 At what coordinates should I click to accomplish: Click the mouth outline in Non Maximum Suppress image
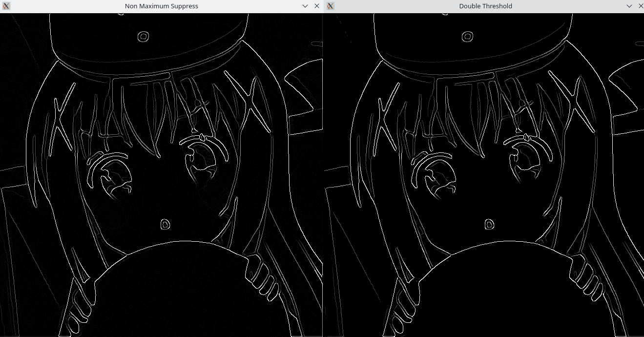(165, 224)
